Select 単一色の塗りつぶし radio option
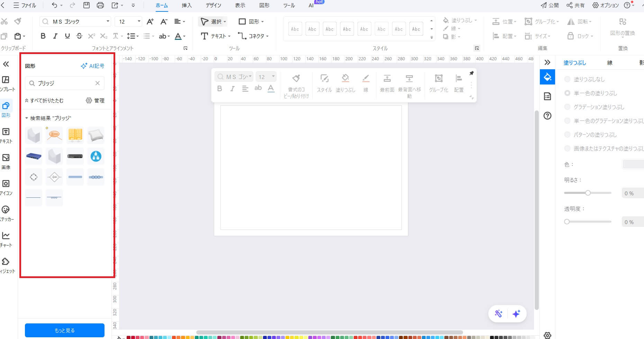Viewport: 644px width, 339px height. [567, 93]
